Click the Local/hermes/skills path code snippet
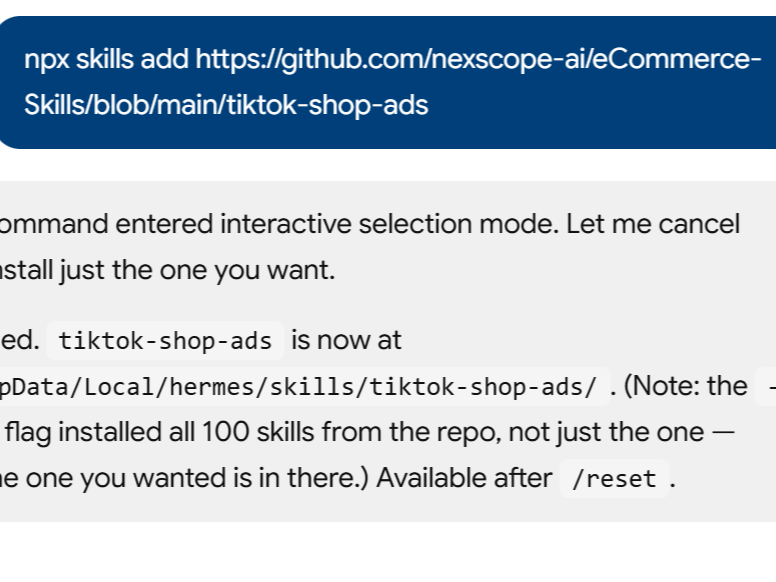This screenshot has width=776, height=582. click(304, 387)
